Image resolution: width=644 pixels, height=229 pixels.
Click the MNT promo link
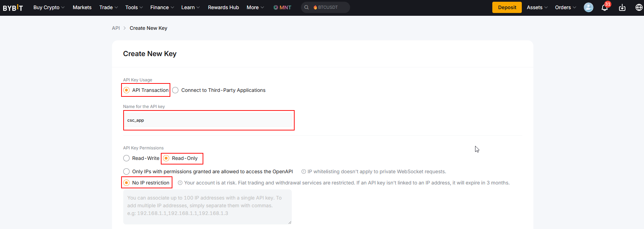point(282,7)
